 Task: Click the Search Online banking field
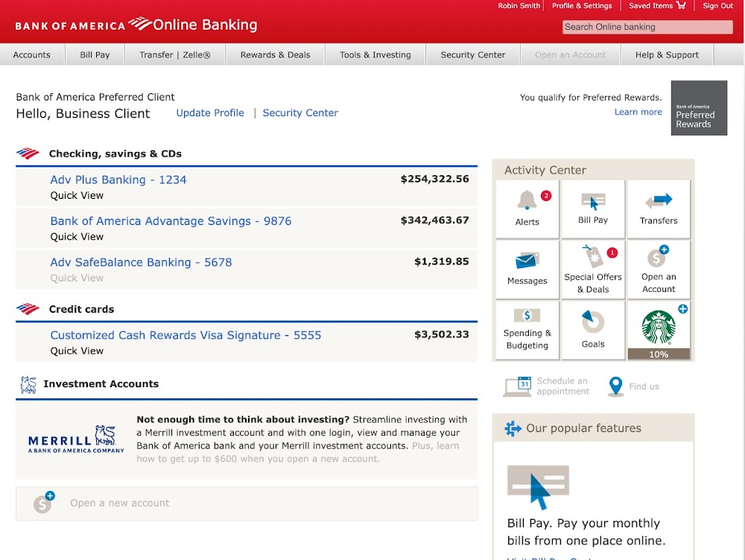point(647,27)
